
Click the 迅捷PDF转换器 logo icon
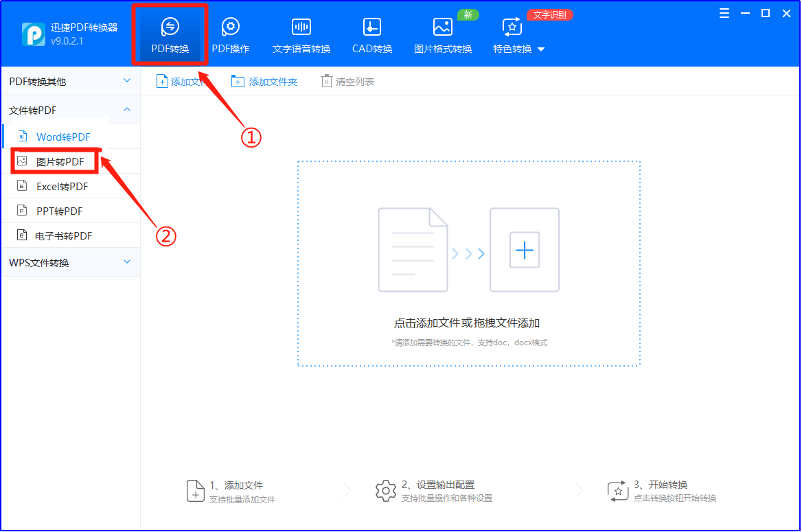33,34
